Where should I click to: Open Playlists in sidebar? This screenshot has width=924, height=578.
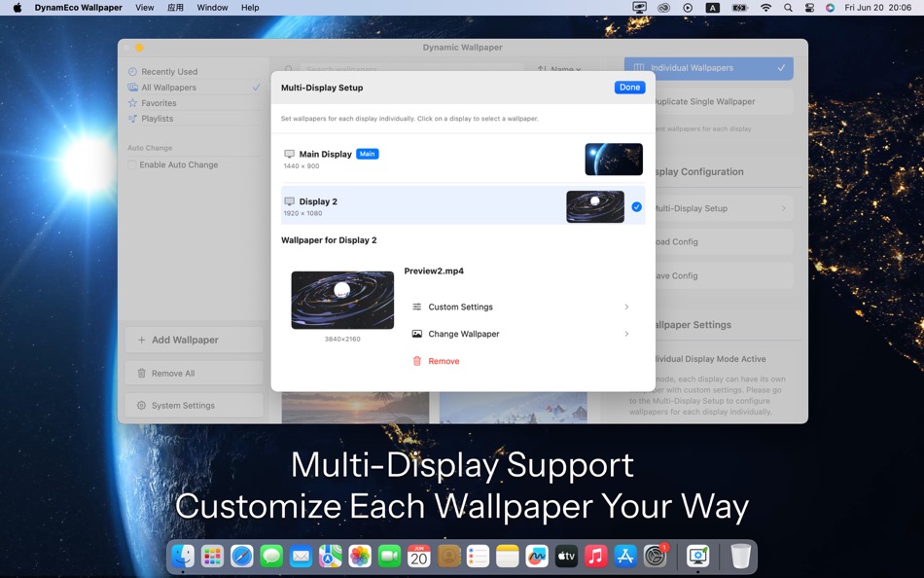click(x=194, y=119)
